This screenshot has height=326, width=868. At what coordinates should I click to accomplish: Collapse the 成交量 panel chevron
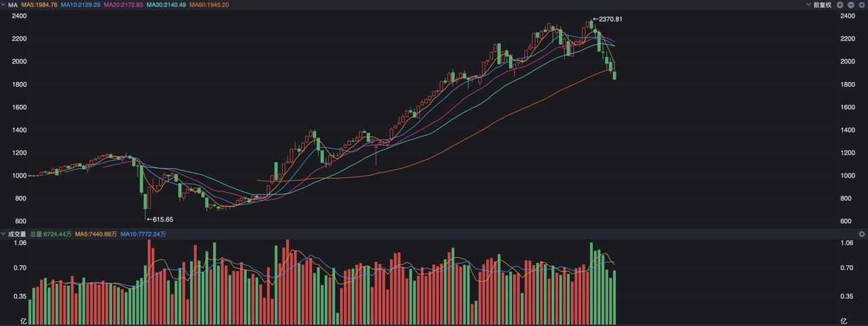(x=3, y=234)
